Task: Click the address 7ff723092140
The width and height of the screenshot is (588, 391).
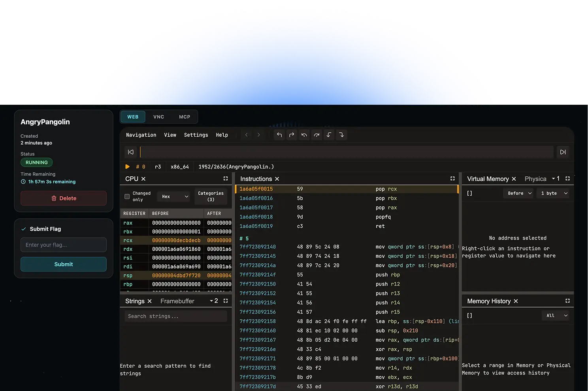Action: click(x=258, y=247)
